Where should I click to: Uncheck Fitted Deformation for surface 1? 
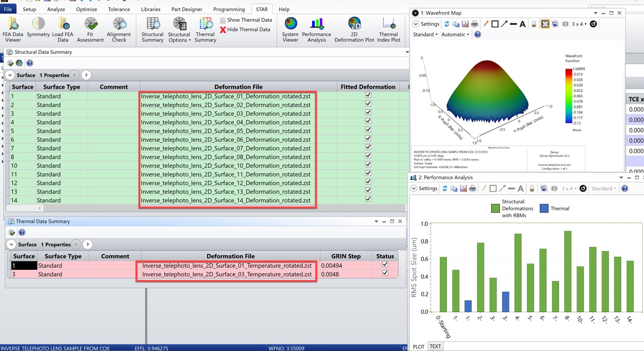368,95
